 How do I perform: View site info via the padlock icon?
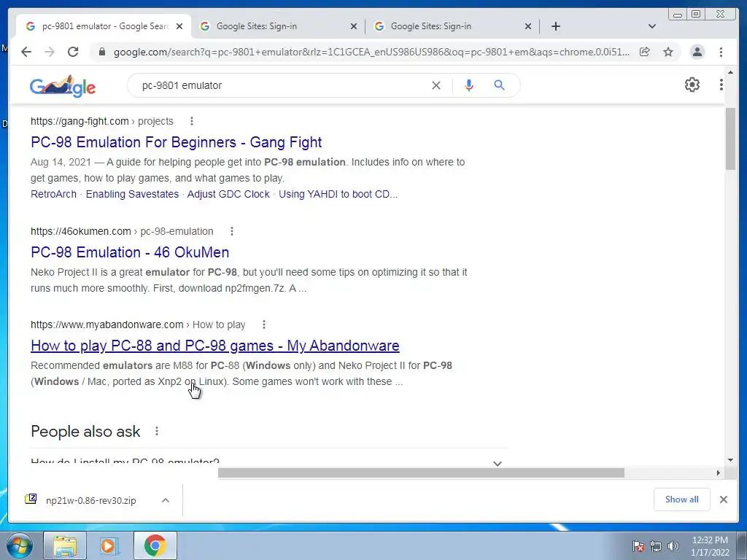coord(101,52)
